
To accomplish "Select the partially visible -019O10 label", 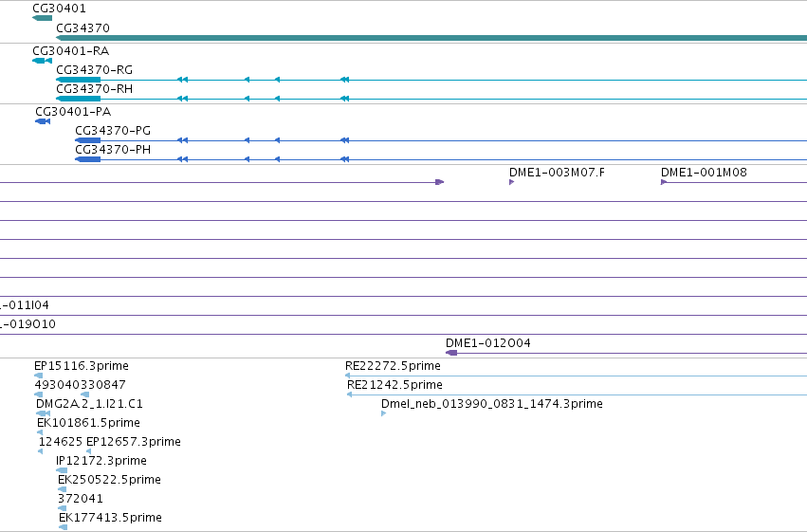I will click(x=28, y=324).
